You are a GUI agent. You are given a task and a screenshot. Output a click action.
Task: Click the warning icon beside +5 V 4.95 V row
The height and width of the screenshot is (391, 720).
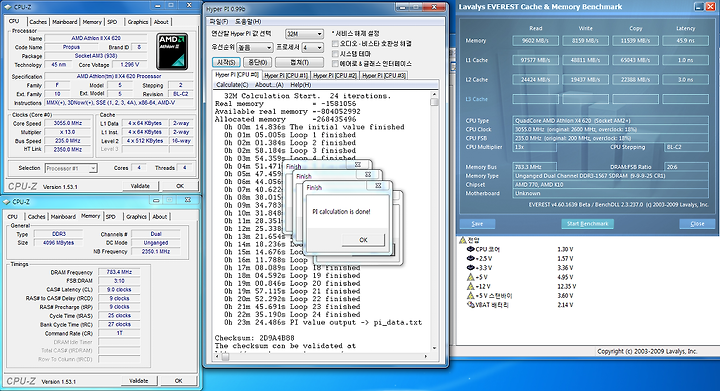pos(470,277)
